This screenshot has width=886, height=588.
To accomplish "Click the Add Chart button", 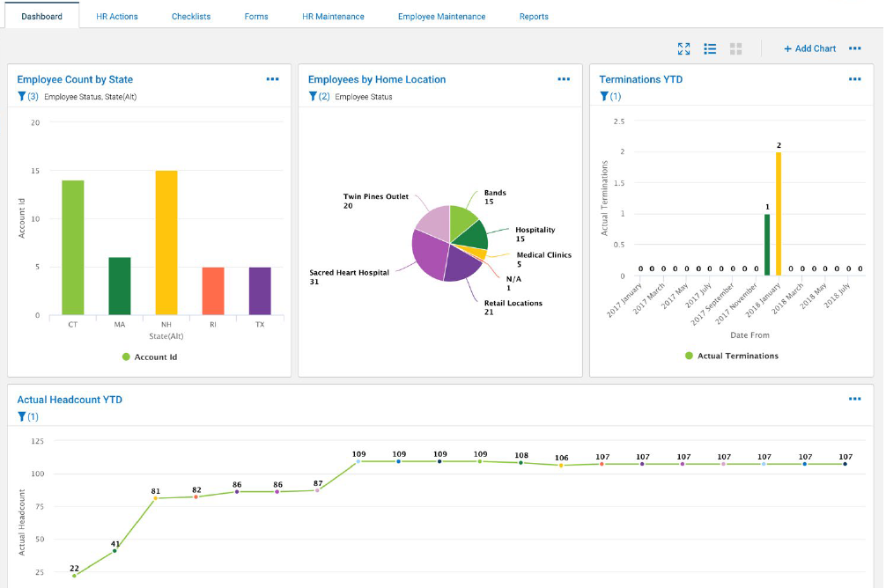I will tap(809, 48).
